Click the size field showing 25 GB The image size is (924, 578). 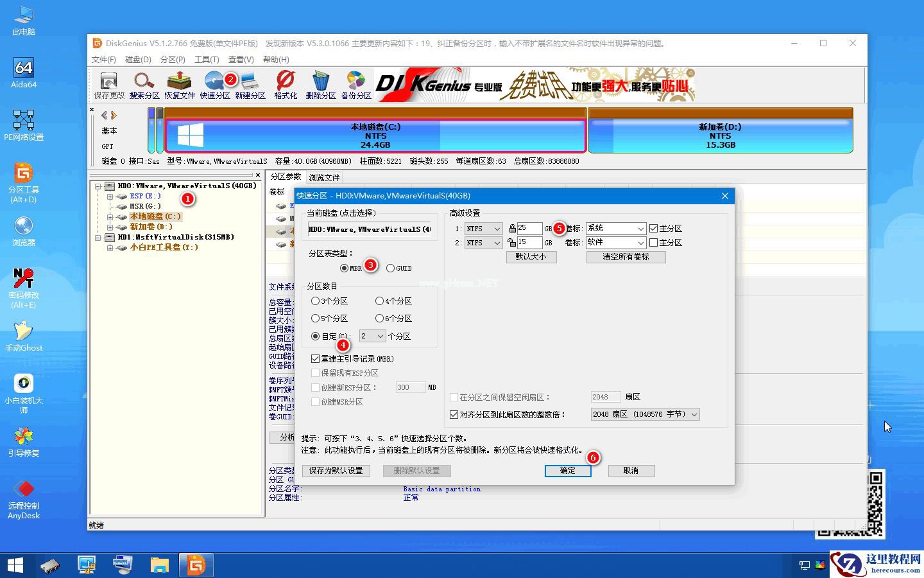click(x=530, y=228)
